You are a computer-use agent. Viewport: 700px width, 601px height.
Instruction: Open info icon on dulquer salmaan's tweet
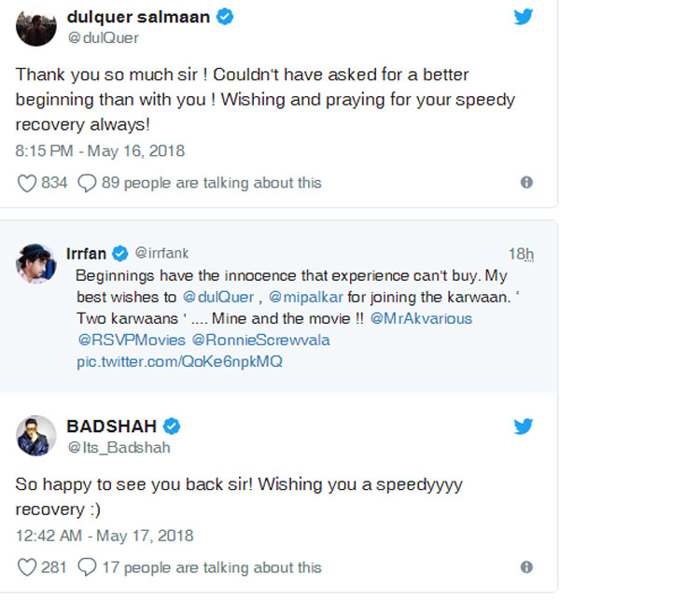pyautogui.click(x=526, y=183)
